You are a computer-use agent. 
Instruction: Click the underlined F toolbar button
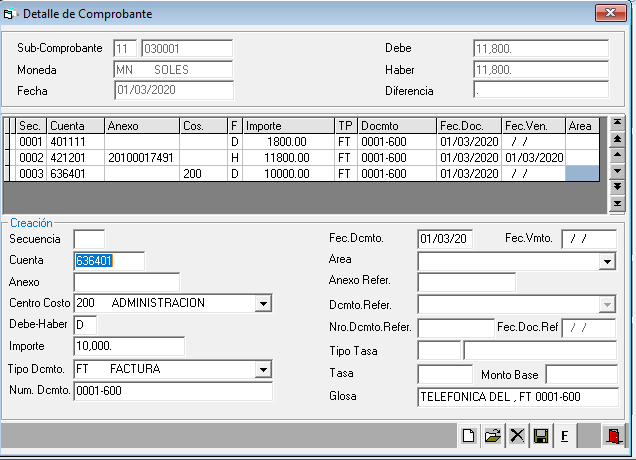(x=564, y=436)
